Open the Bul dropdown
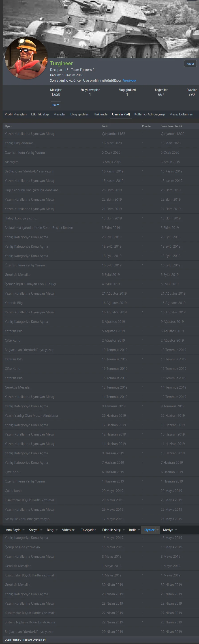This screenshot has height=644, width=199. (x=56, y=105)
